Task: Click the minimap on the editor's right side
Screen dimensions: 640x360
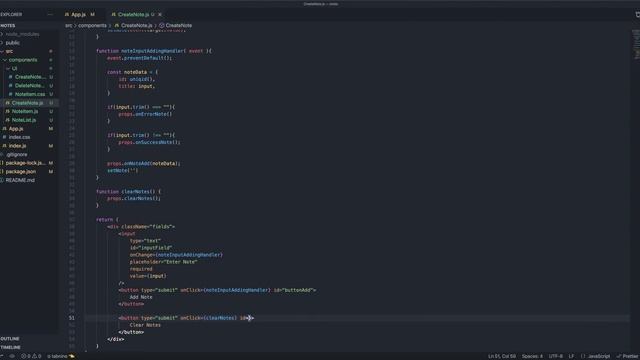Action: pyautogui.click(x=636, y=45)
